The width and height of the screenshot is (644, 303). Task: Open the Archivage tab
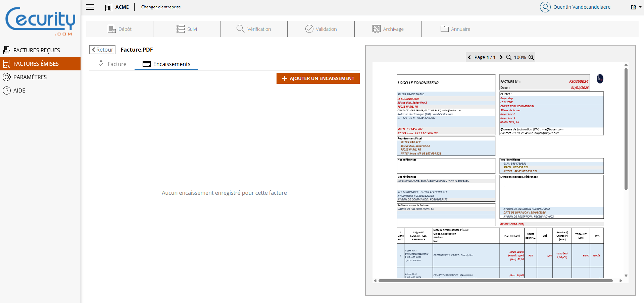388,29
